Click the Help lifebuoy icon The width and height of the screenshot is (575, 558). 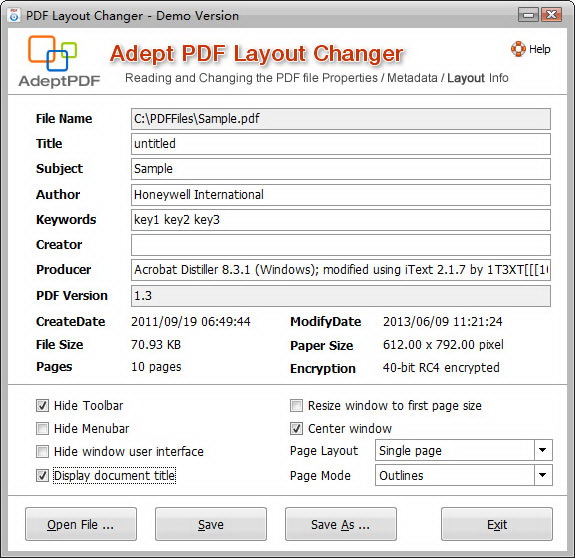point(518,49)
